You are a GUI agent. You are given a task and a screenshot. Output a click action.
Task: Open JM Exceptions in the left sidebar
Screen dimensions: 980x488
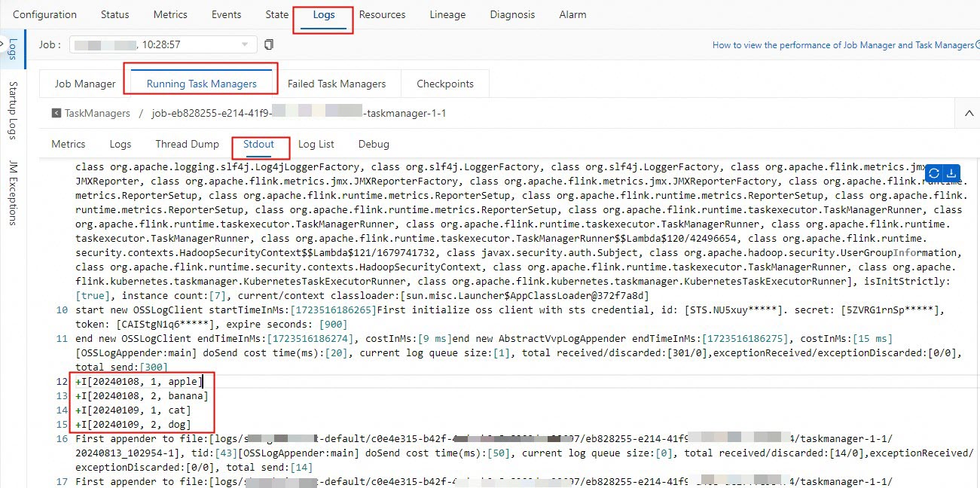click(13, 192)
